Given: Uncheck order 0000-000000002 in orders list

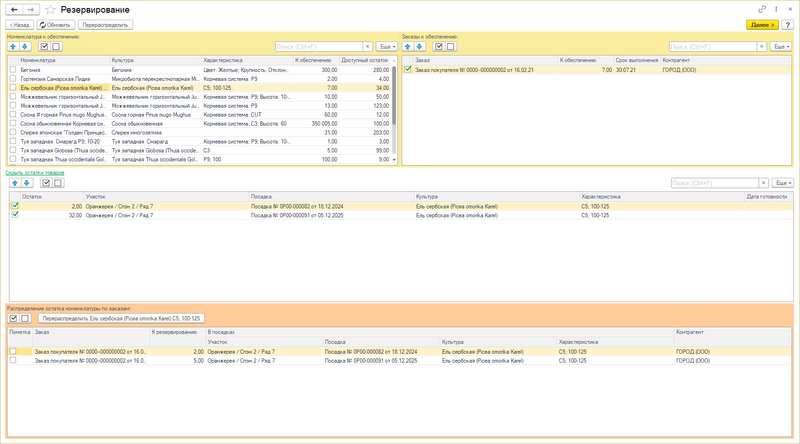Looking at the screenshot, I should pyautogui.click(x=408, y=69).
